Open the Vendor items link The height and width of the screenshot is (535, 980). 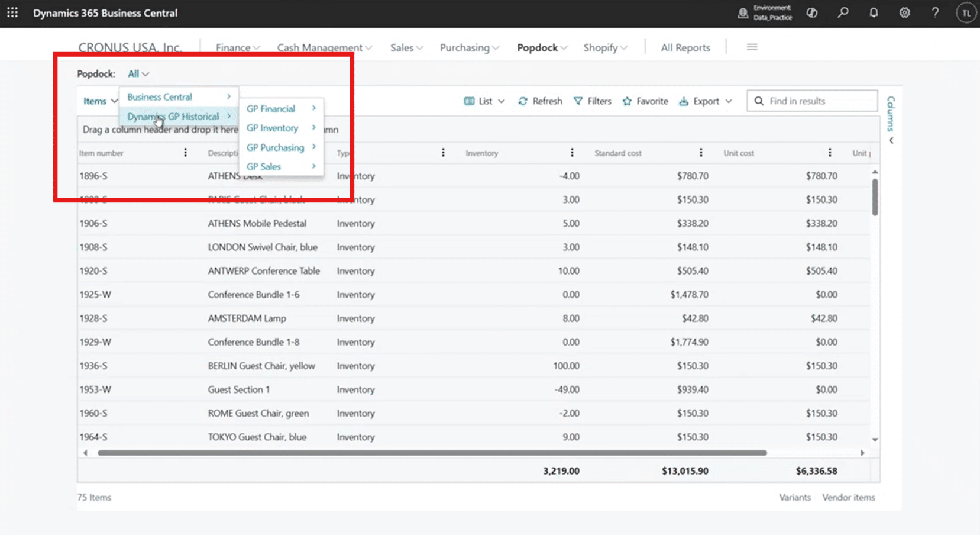pyautogui.click(x=848, y=497)
